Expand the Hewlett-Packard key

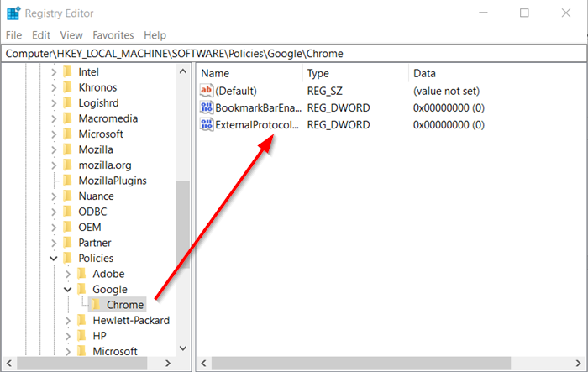(x=67, y=321)
